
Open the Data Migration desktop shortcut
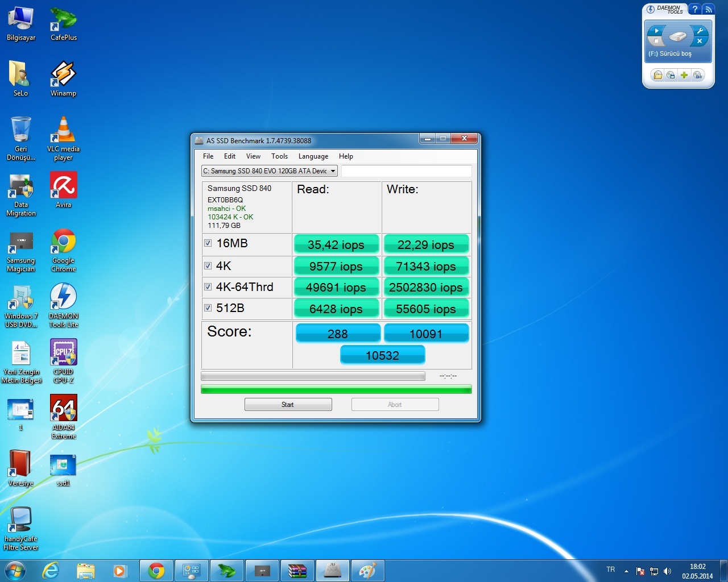click(21, 195)
